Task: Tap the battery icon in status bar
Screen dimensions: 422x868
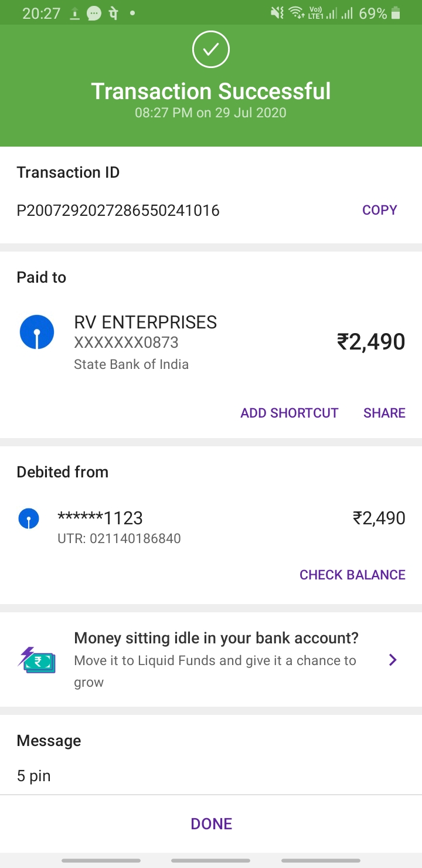Action: click(x=396, y=13)
